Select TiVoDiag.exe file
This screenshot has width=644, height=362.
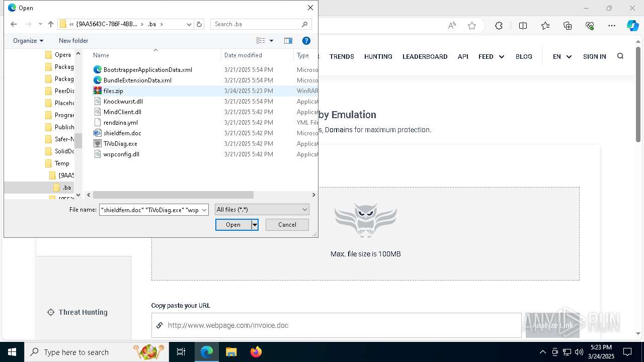click(x=120, y=144)
